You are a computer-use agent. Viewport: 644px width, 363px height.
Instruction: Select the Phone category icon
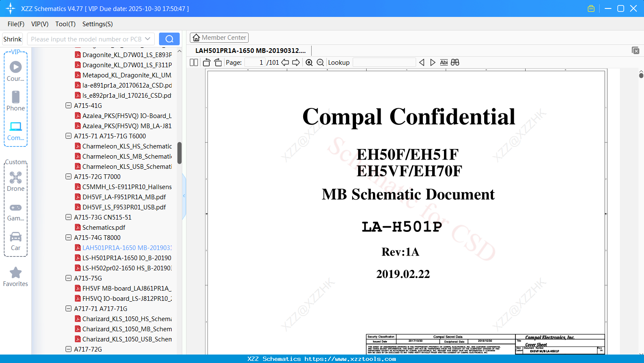point(16,101)
